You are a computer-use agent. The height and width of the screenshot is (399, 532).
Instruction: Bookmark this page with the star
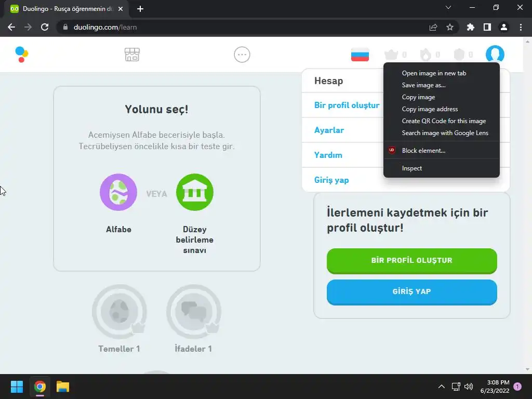[450, 27]
